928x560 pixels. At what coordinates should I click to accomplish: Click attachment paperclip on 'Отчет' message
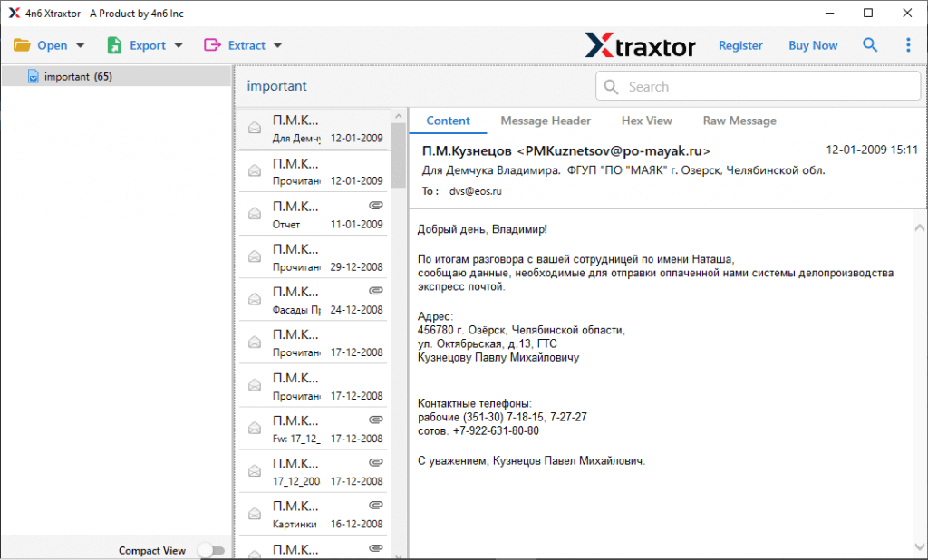[x=376, y=206]
